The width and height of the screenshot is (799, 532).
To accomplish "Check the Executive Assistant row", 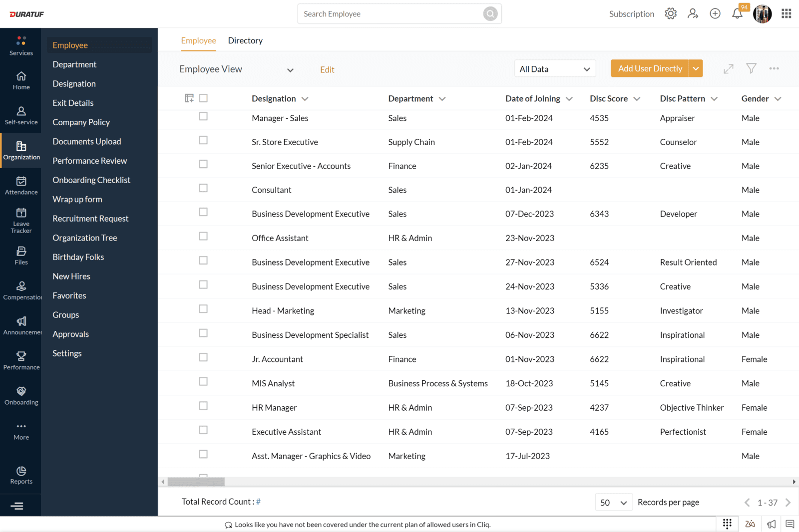I will pos(203,430).
